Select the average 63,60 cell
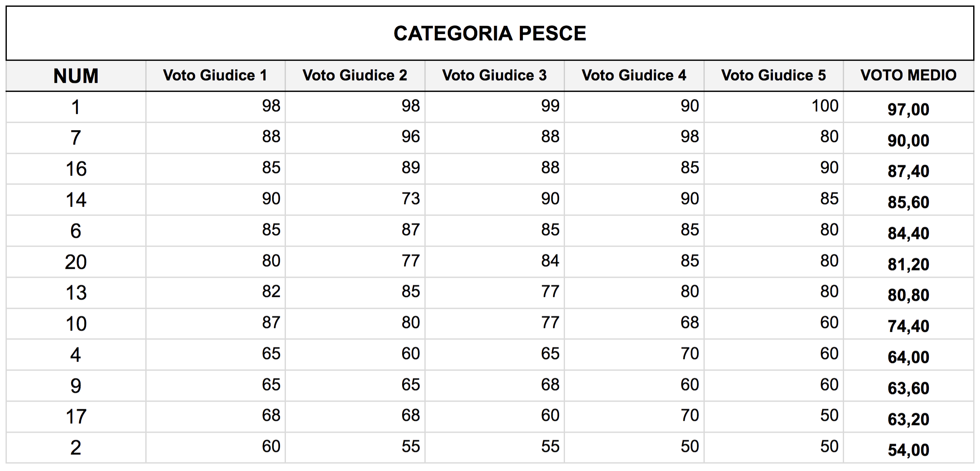Image resolution: width=980 pixels, height=471 pixels. tap(908, 386)
